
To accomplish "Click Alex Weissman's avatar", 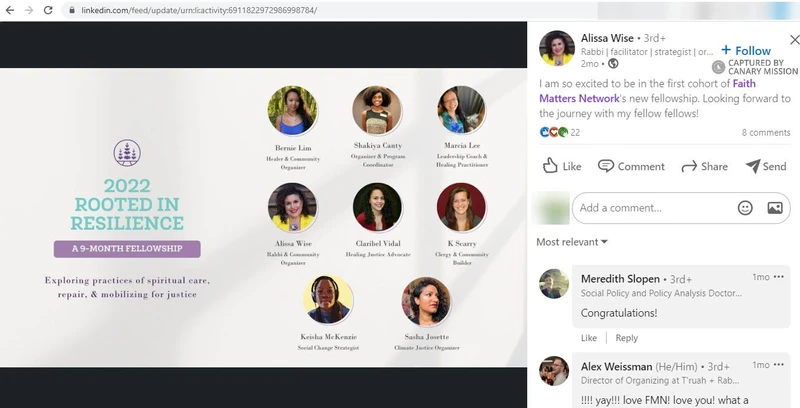I will point(554,371).
